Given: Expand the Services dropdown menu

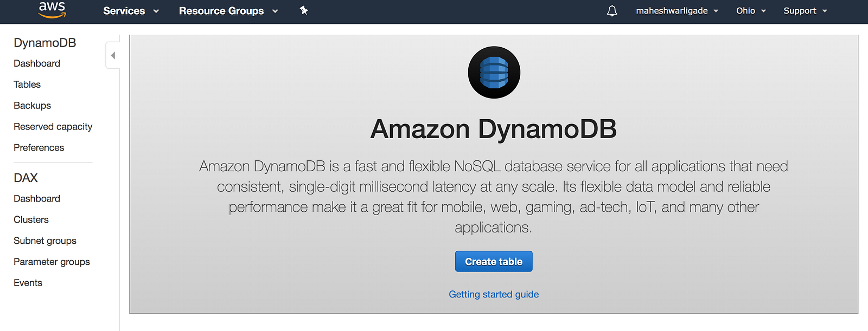Looking at the screenshot, I should [x=131, y=11].
